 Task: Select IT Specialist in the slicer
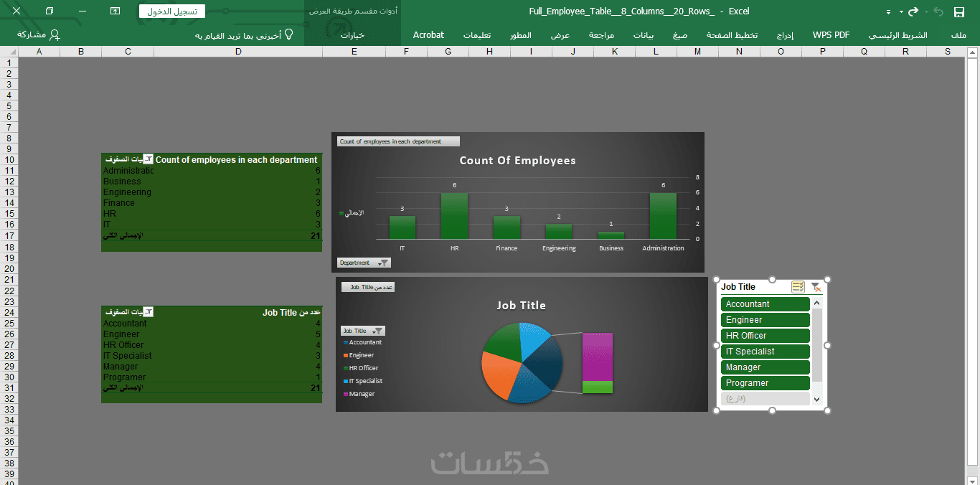[765, 352]
